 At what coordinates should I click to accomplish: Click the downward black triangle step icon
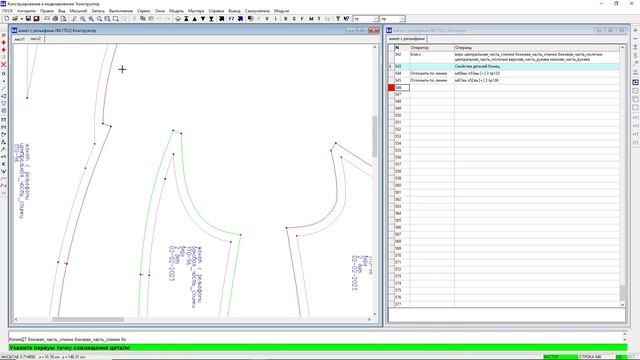(x=203, y=19)
